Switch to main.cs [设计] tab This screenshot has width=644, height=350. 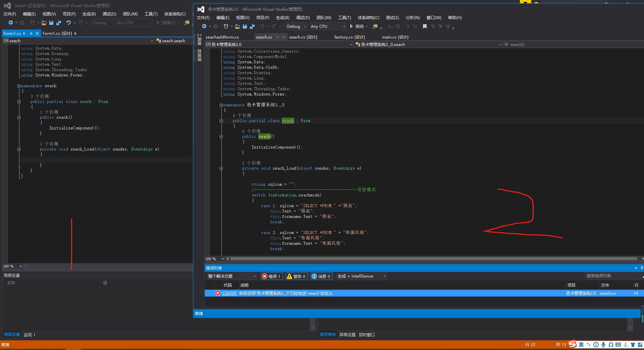(x=395, y=37)
